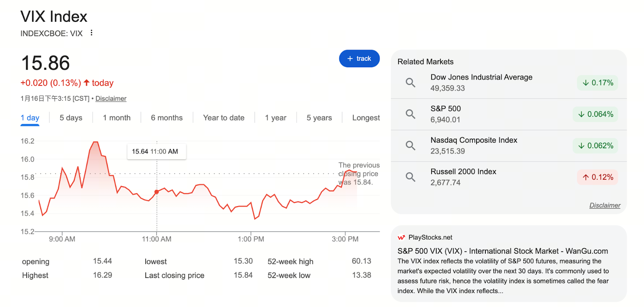
Task: Click the red up arrow beside today
Action: 87,83
